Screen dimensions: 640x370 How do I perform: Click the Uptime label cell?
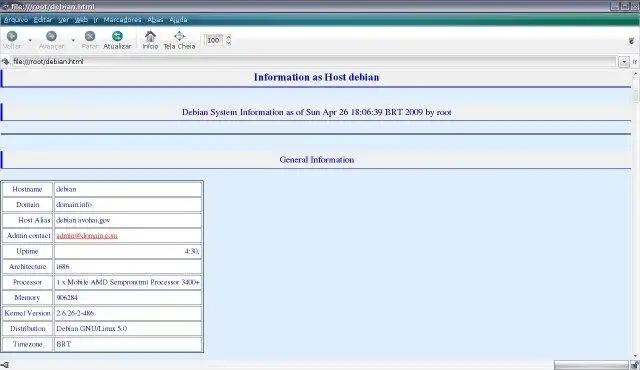pyautogui.click(x=27, y=251)
